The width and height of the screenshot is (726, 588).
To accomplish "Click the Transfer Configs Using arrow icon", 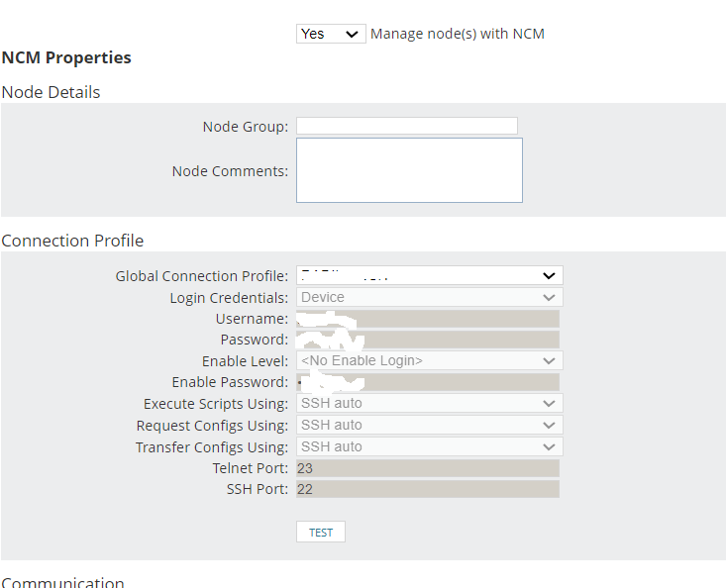I will pos(550,447).
